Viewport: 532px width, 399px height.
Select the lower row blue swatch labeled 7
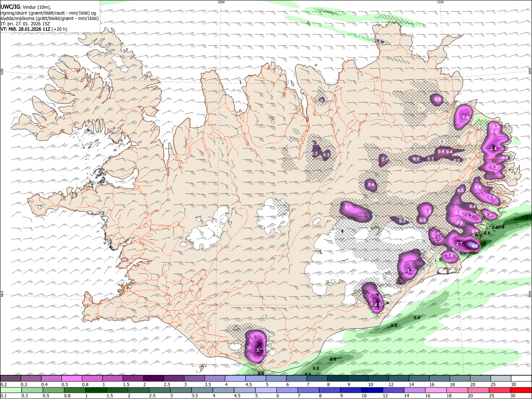(308, 390)
